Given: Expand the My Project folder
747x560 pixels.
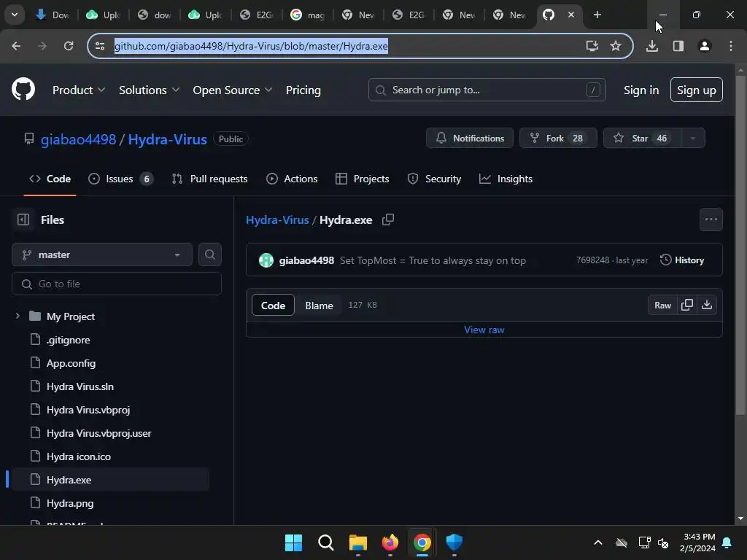Looking at the screenshot, I should click(18, 316).
